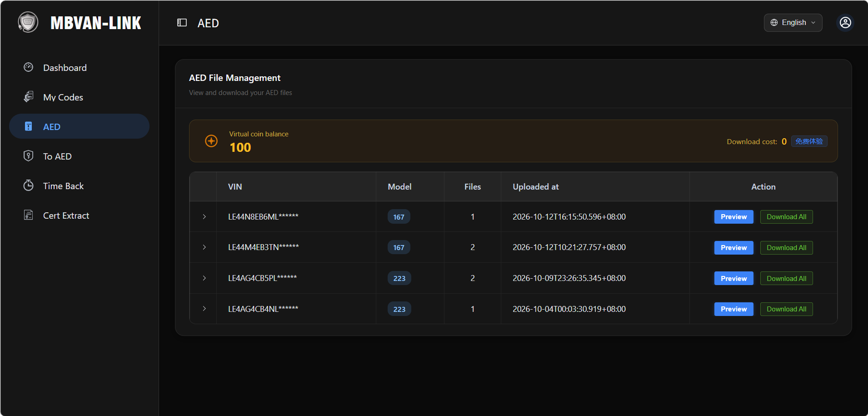This screenshot has width=868, height=416.
Task: Click the Download cost label
Action: pyautogui.click(x=752, y=142)
